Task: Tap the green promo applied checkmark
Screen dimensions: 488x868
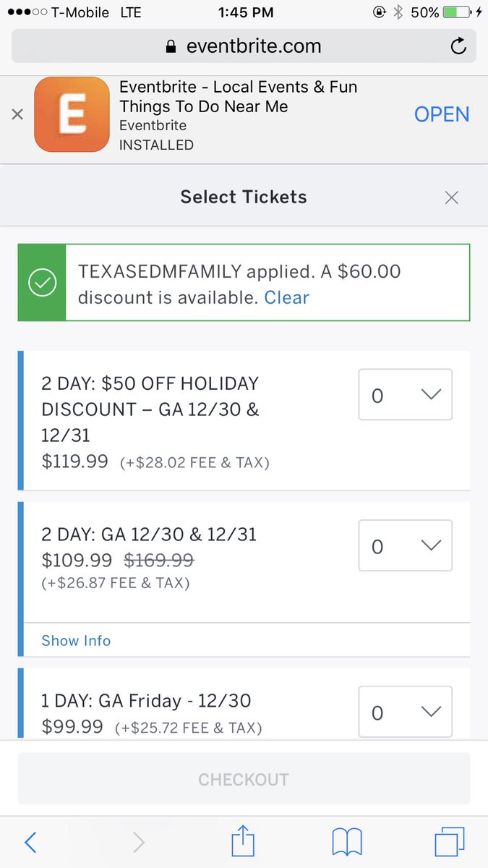Action: [42, 283]
